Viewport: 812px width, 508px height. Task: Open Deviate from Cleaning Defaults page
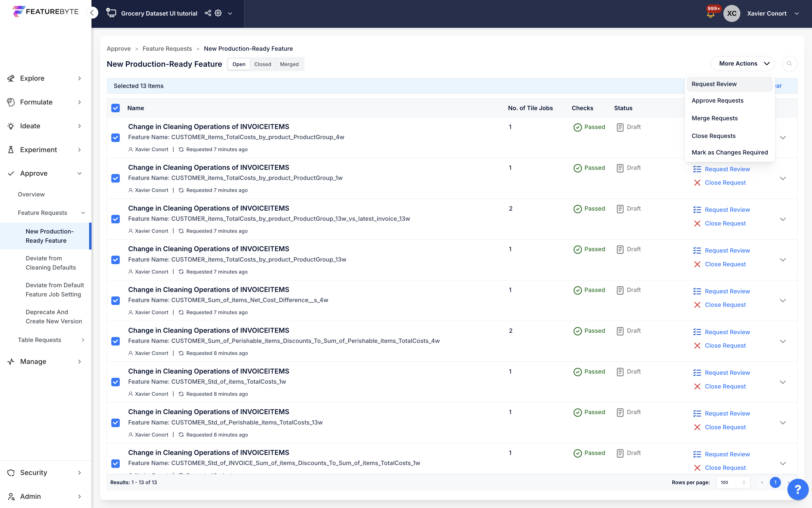51,263
